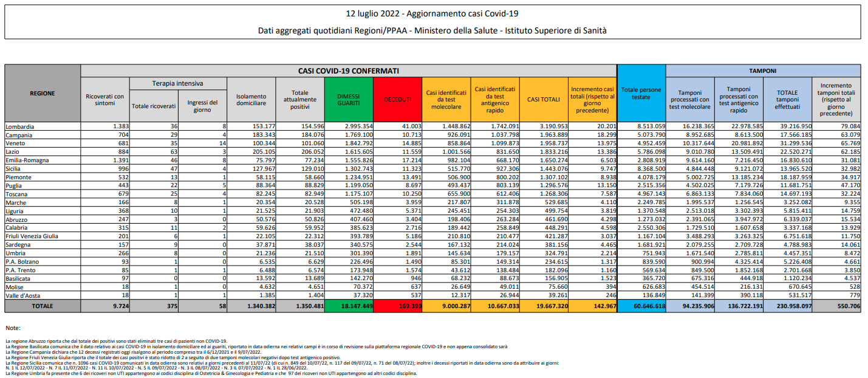Click the blue Totale persone testate header
Screen dimensions: 868x378
pos(641,93)
